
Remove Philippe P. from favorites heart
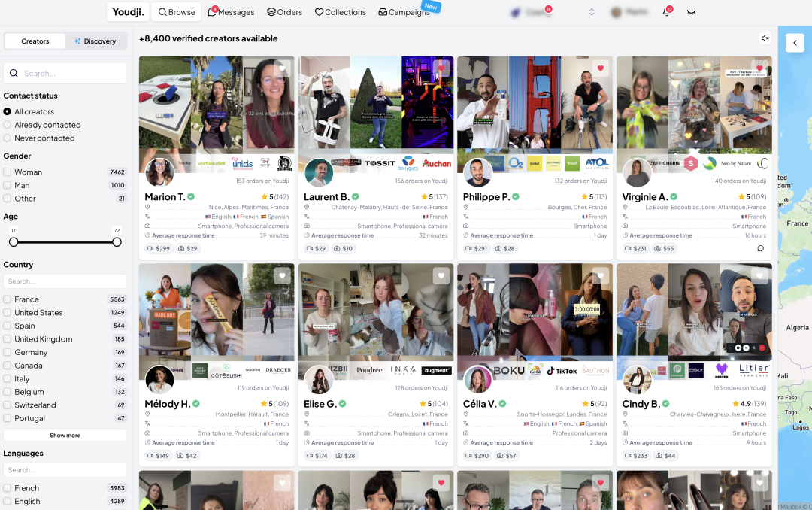coord(601,68)
